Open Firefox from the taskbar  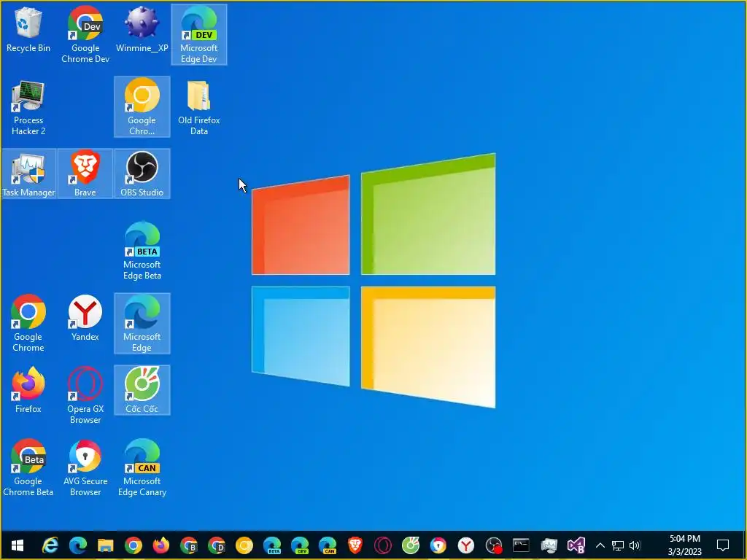pyautogui.click(x=161, y=545)
